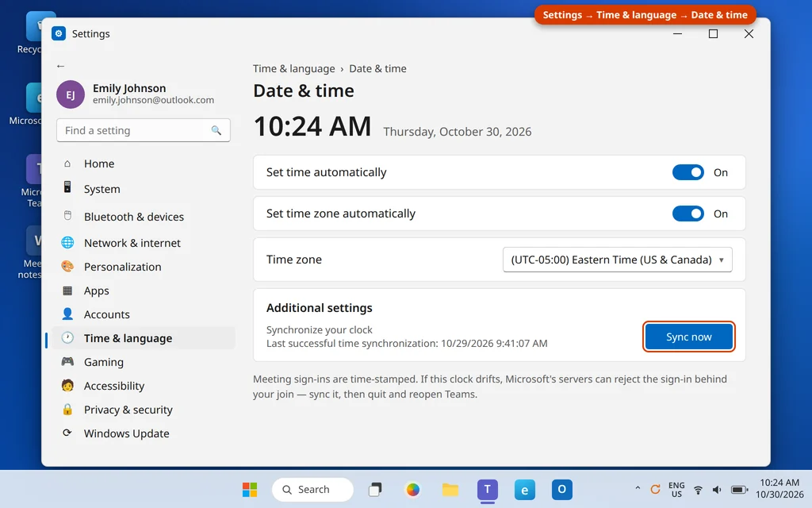Open the Wi-Fi network tray icon
812x508 pixels.
pos(698,489)
